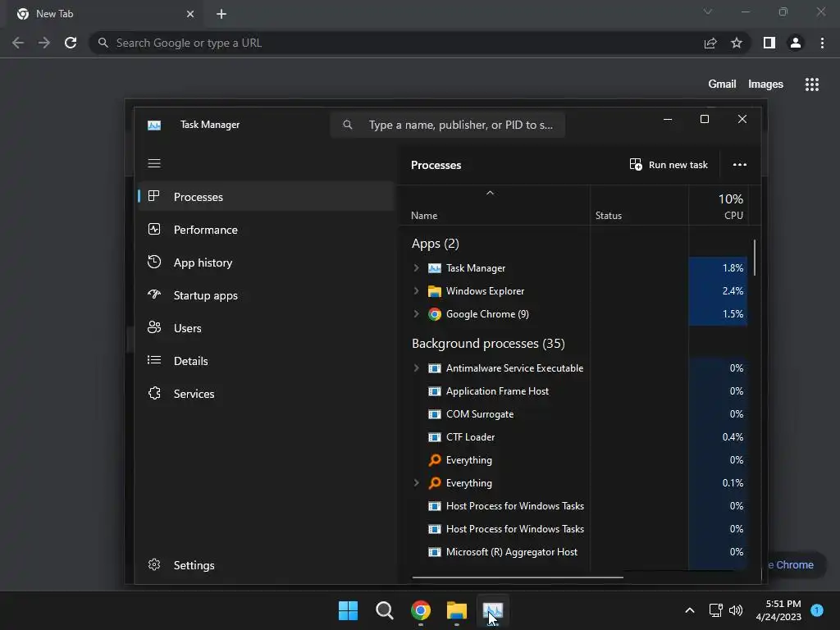Click the Users icon in the sidebar
The height and width of the screenshot is (630, 840).
pos(153,327)
